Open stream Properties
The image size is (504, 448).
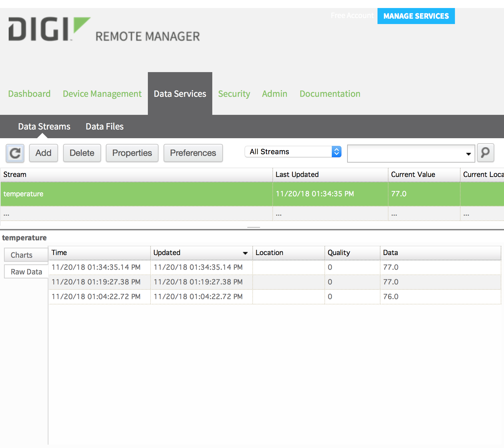132,153
